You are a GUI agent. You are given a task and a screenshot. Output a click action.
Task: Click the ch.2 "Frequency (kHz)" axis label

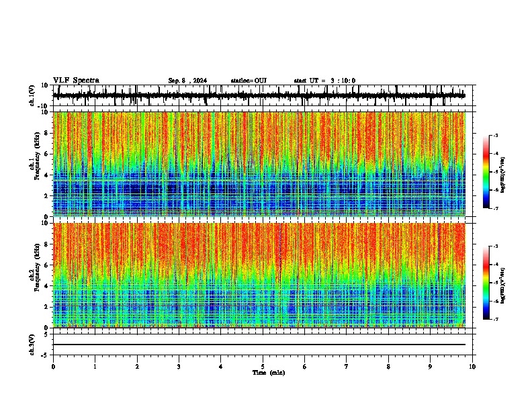click(x=37, y=267)
